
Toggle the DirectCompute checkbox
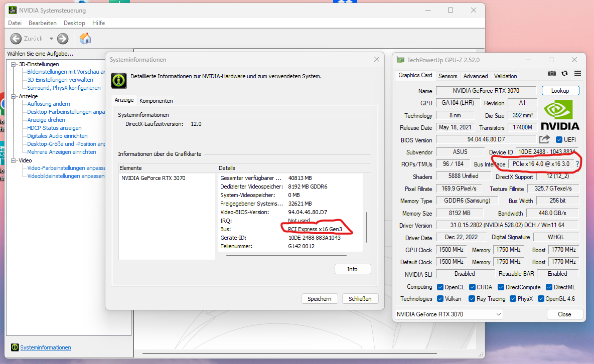click(x=501, y=287)
